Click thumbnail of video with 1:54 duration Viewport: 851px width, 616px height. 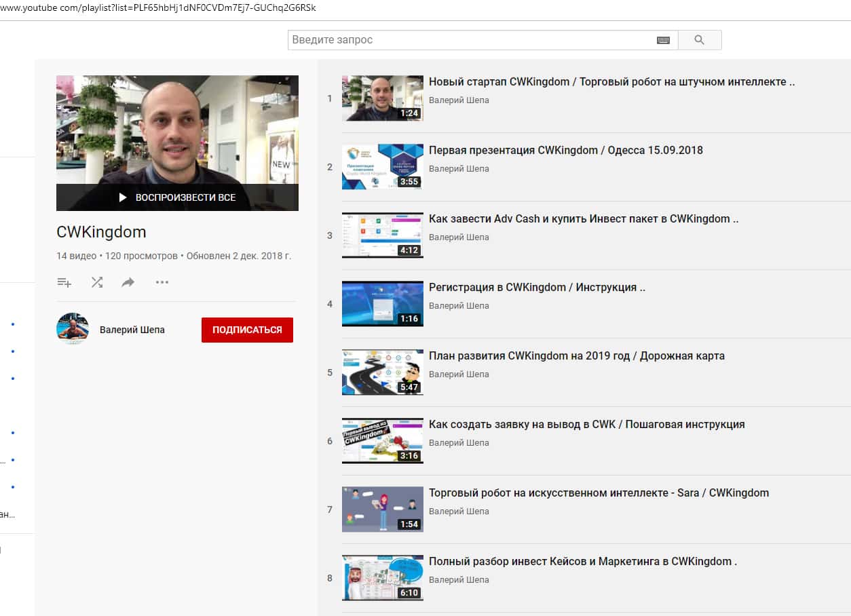[383, 509]
